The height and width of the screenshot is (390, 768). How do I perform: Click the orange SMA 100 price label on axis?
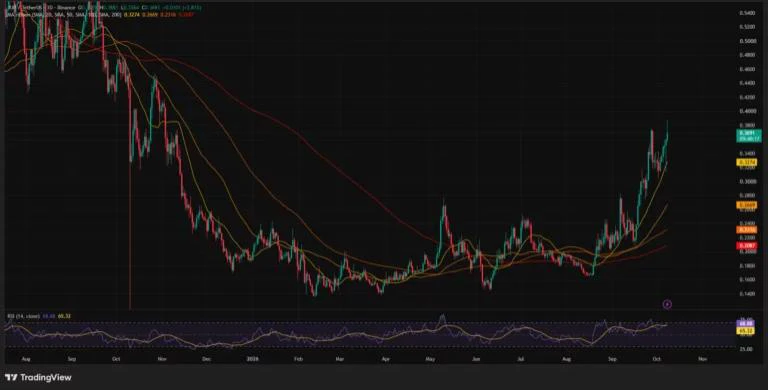click(747, 230)
